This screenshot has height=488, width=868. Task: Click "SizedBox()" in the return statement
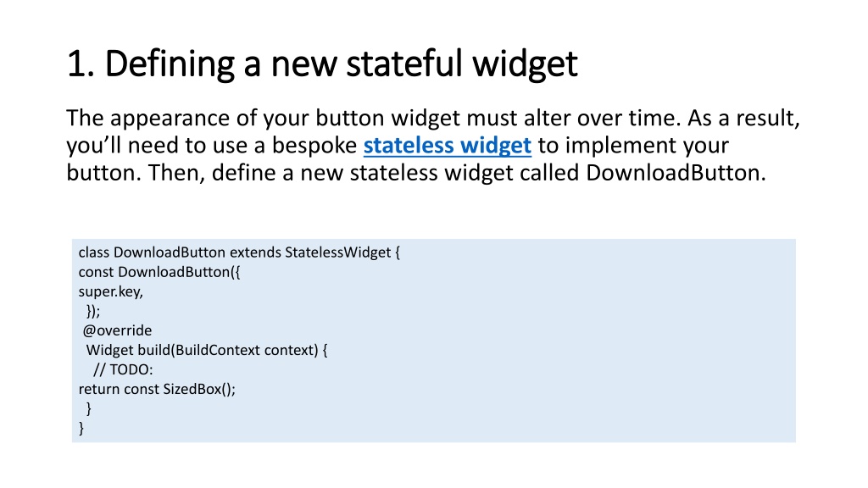pyautogui.click(x=198, y=389)
